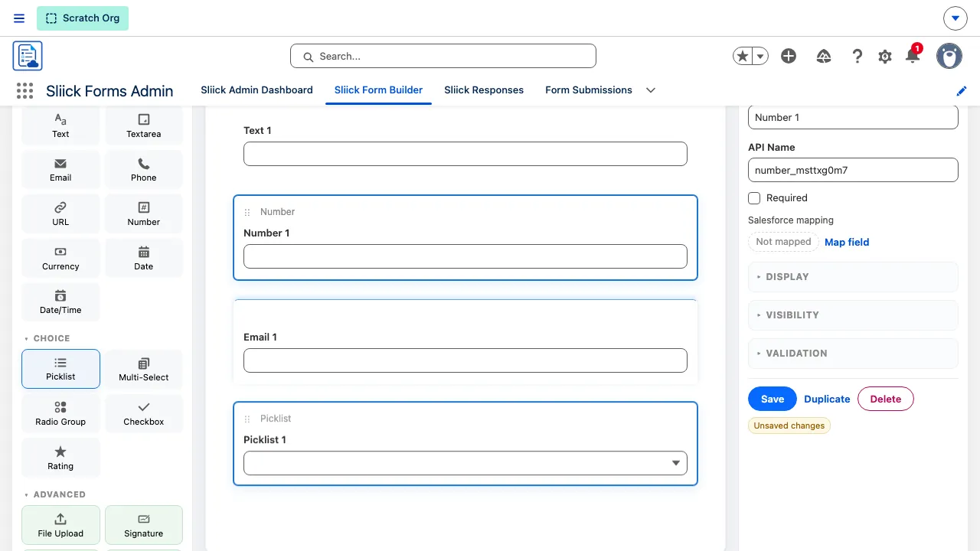The height and width of the screenshot is (551, 980).
Task: Click the API Name input field
Action: (853, 170)
